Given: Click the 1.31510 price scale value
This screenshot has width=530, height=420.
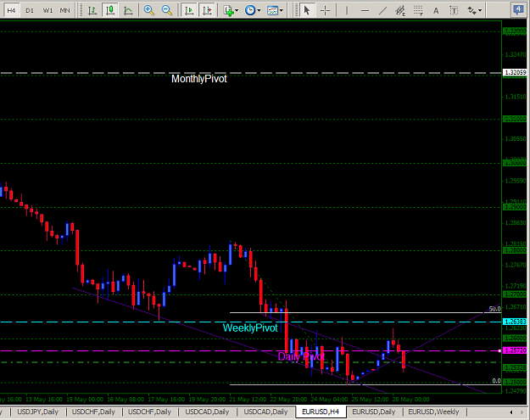Looking at the screenshot, I should 516,97.
